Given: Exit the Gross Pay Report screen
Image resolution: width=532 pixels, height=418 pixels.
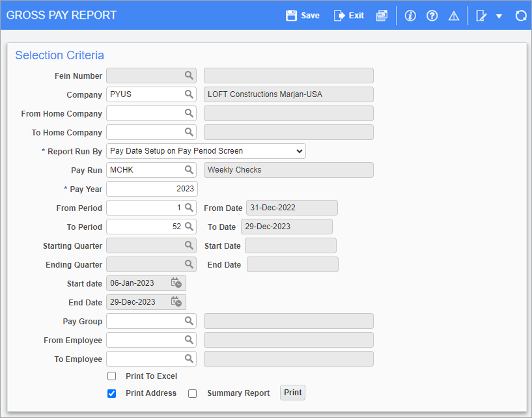Looking at the screenshot, I should [349, 16].
